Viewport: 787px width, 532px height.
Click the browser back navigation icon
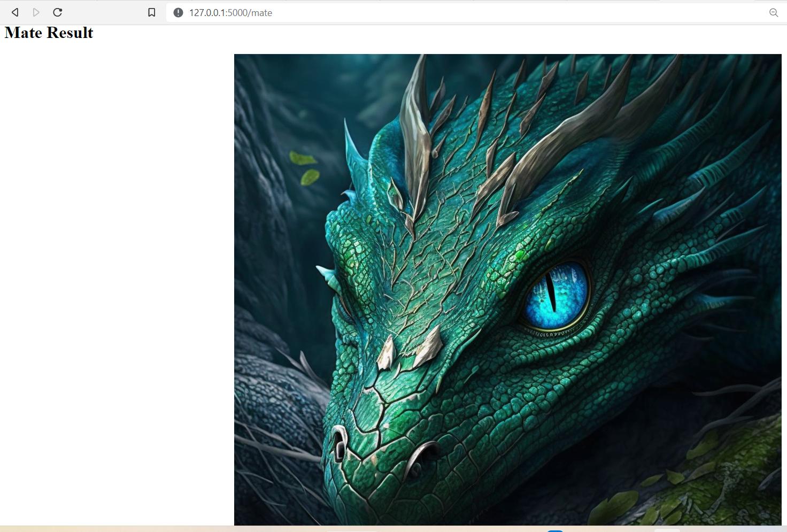pyautogui.click(x=14, y=12)
